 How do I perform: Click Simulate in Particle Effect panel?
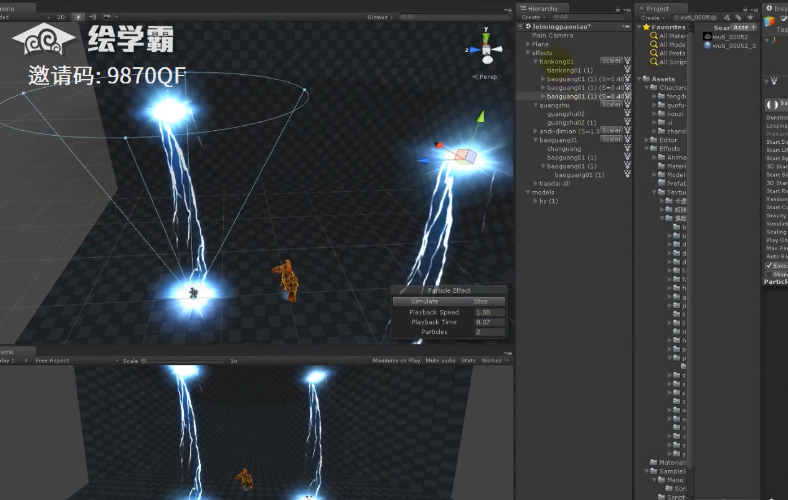(424, 302)
